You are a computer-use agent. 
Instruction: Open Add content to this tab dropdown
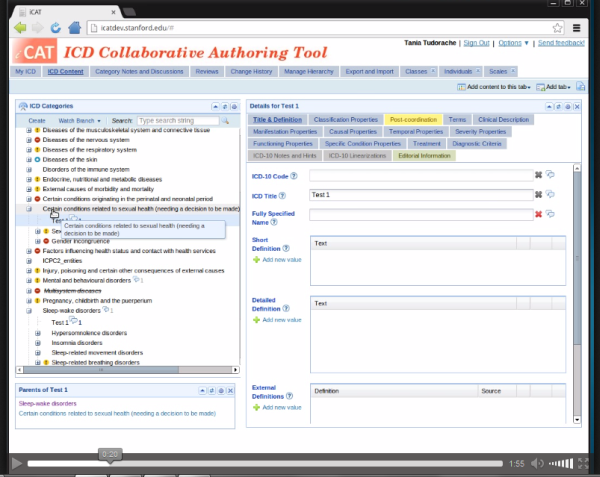(x=494, y=87)
